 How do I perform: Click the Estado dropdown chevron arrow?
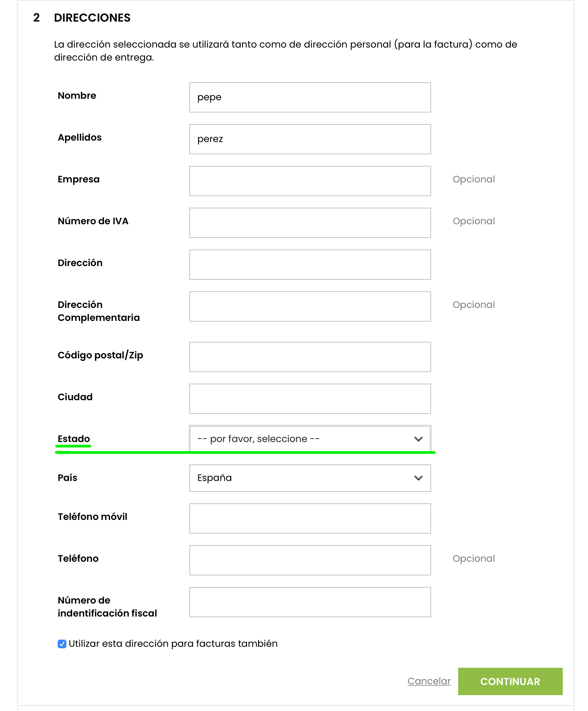coord(418,439)
